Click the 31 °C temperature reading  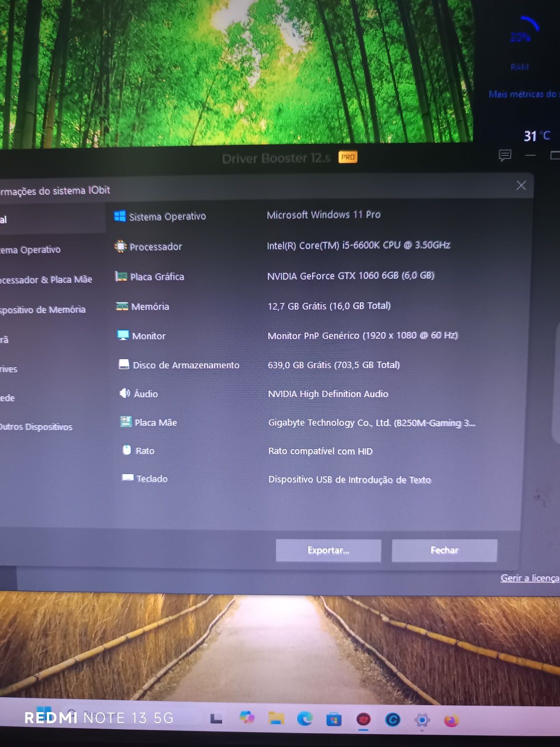(x=537, y=135)
